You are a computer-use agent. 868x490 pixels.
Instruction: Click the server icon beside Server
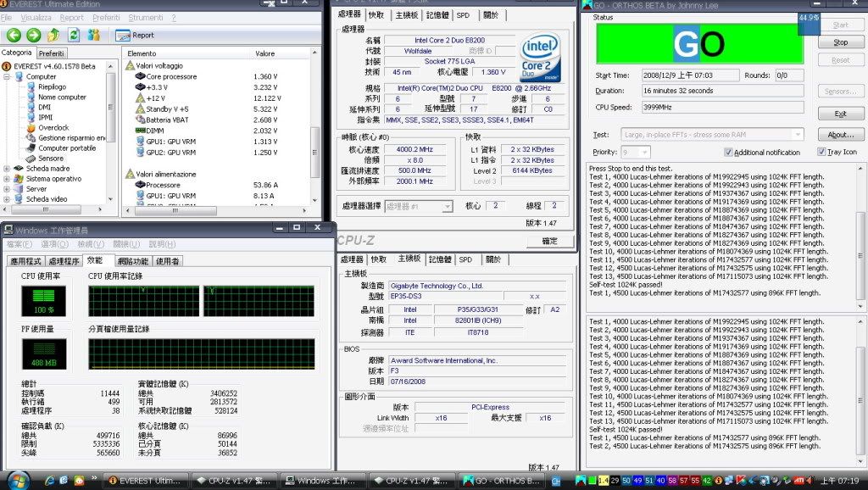(x=19, y=189)
